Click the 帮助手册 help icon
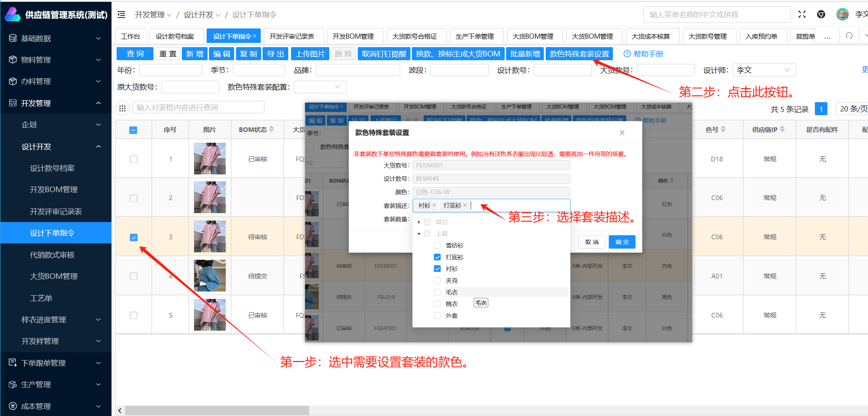 coord(627,54)
